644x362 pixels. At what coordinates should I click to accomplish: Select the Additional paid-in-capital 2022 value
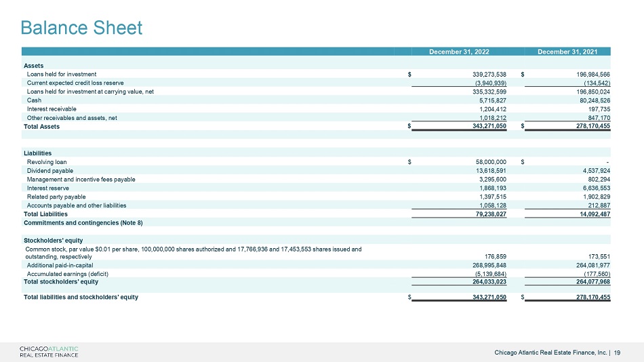click(x=489, y=266)
